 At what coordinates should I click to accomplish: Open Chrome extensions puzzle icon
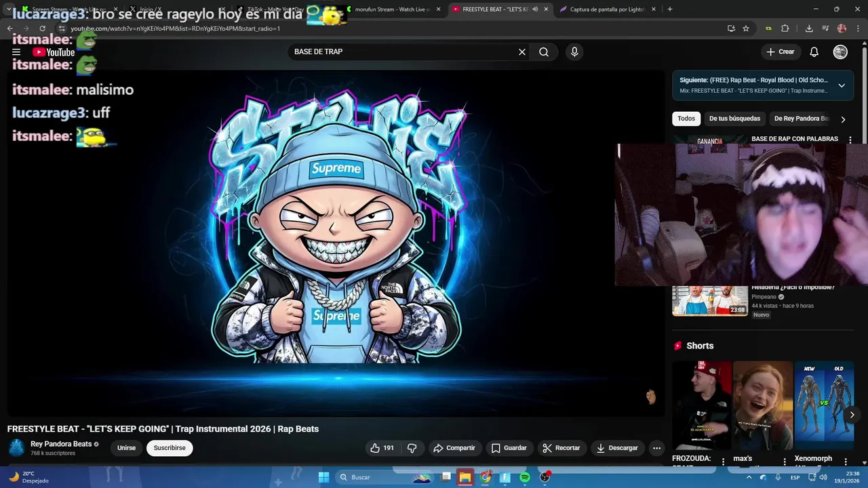pyautogui.click(x=785, y=28)
